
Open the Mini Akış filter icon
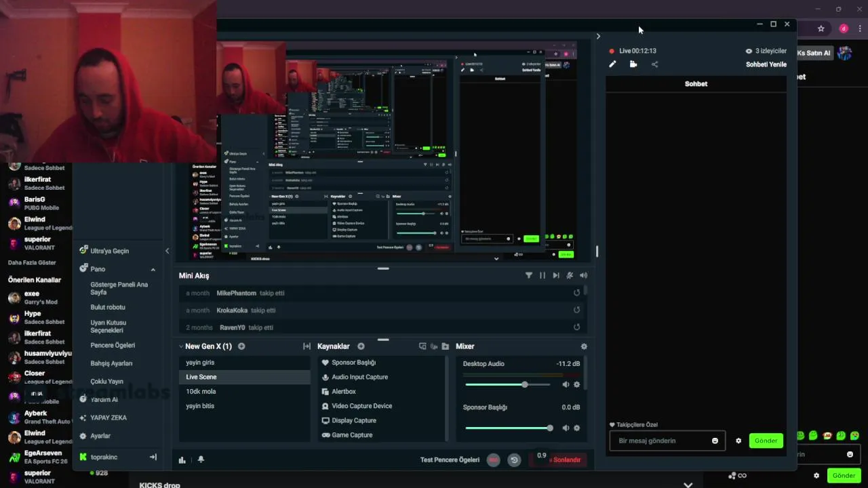click(x=528, y=275)
